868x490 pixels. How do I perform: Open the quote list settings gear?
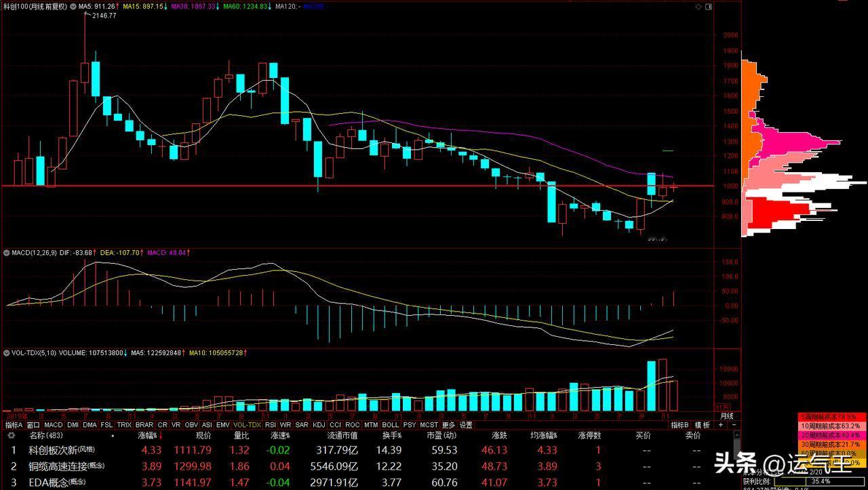(x=11, y=435)
